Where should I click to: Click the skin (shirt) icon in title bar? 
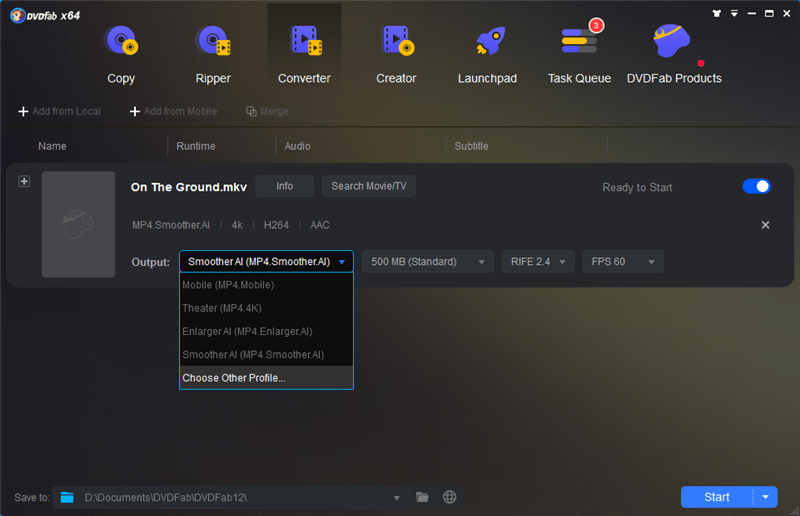coord(717,14)
